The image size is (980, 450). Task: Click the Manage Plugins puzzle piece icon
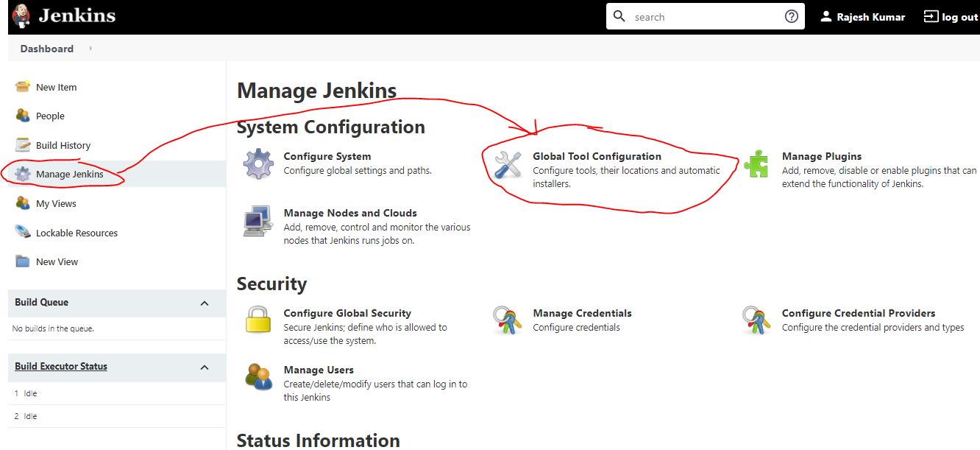[x=756, y=164]
